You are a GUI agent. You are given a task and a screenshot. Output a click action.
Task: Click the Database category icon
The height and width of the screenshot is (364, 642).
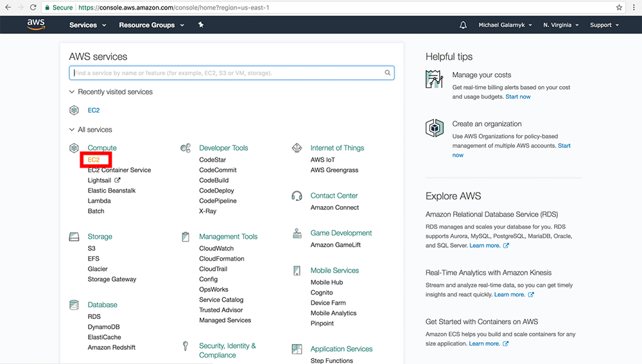(x=74, y=305)
